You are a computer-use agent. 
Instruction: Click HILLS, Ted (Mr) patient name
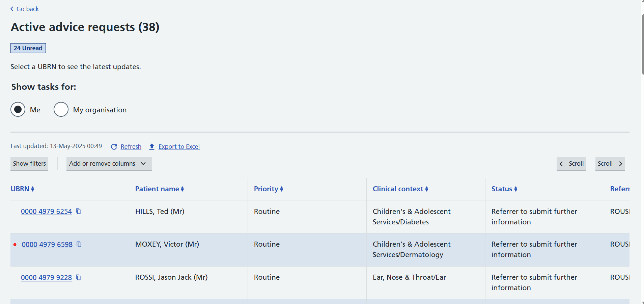tap(160, 212)
